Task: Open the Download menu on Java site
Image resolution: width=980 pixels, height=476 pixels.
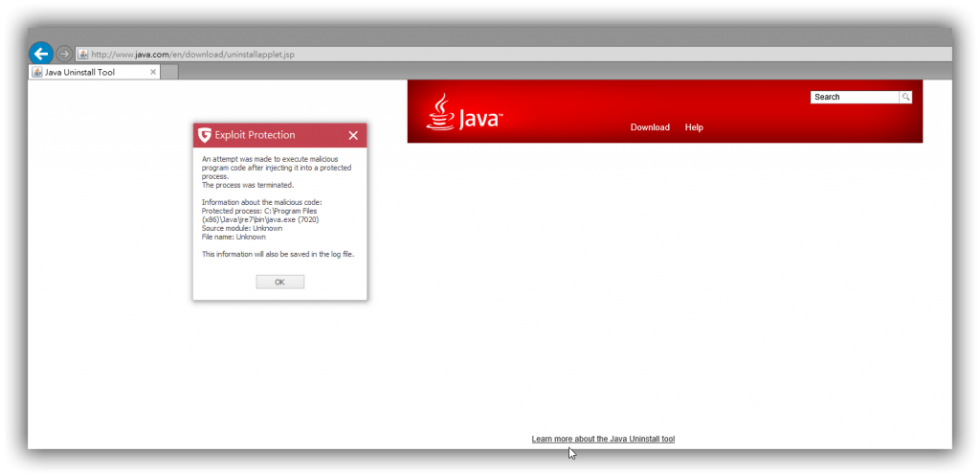Action: (x=650, y=127)
